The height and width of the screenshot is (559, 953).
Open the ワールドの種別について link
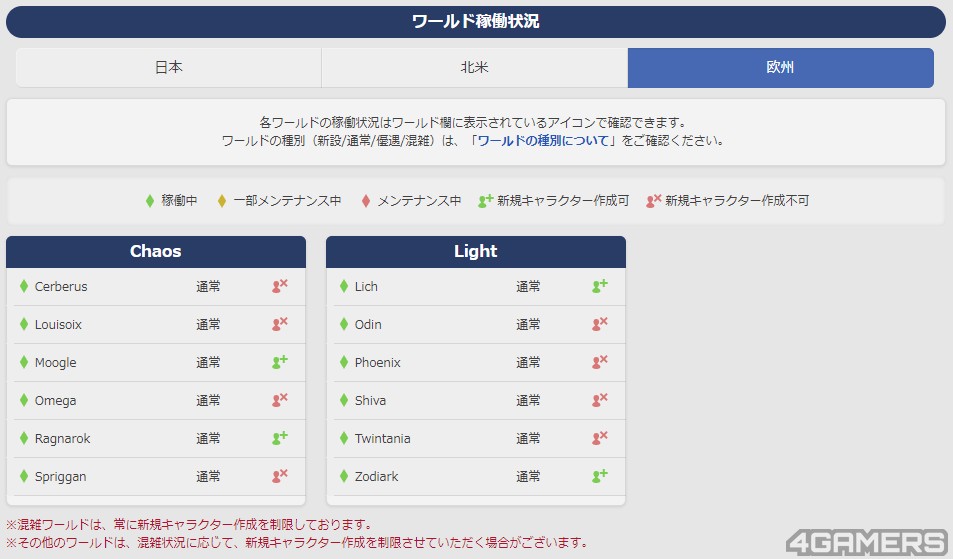click(x=543, y=141)
